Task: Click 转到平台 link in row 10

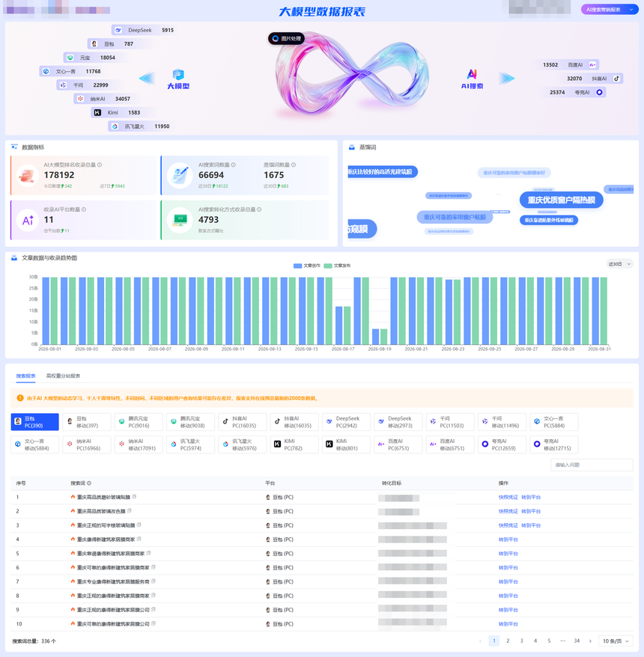Action: coord(508,624)
